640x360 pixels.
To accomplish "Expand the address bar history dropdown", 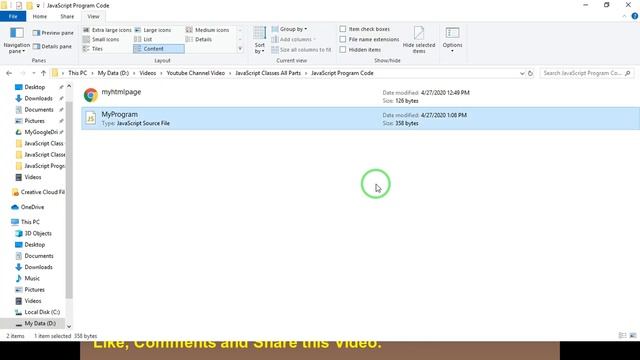I will 522,73.
